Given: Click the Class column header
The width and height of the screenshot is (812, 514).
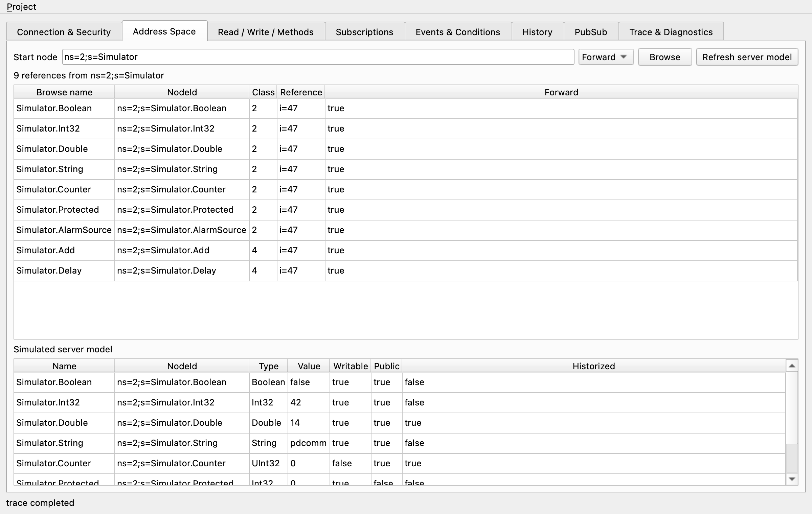Looking at the screenshot, I should [x=263, y=92].
